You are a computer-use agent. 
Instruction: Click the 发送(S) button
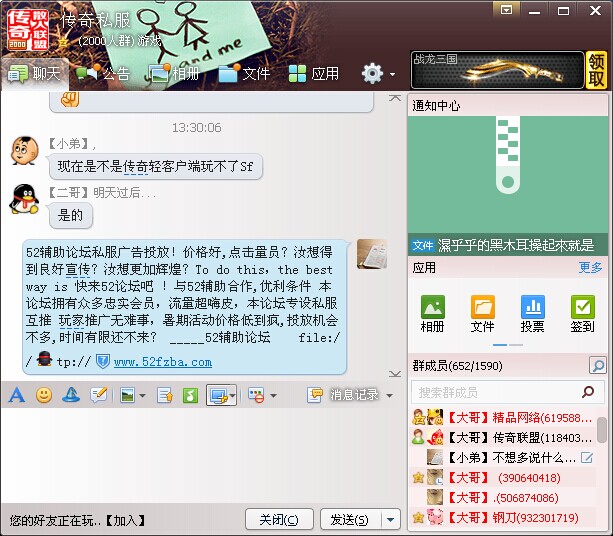(349, 520)
